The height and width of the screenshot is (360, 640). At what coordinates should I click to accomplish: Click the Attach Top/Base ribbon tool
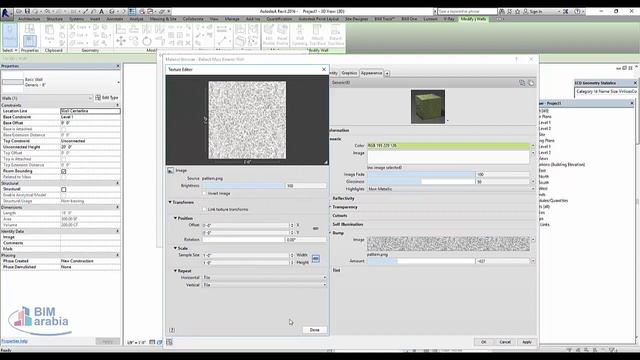[x=317, y=35]
